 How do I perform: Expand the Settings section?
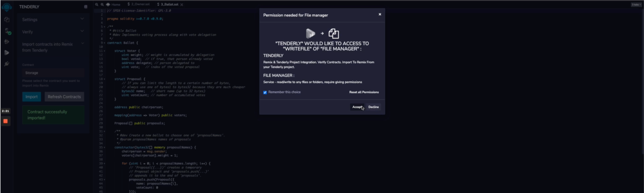(x=53, y=20)
